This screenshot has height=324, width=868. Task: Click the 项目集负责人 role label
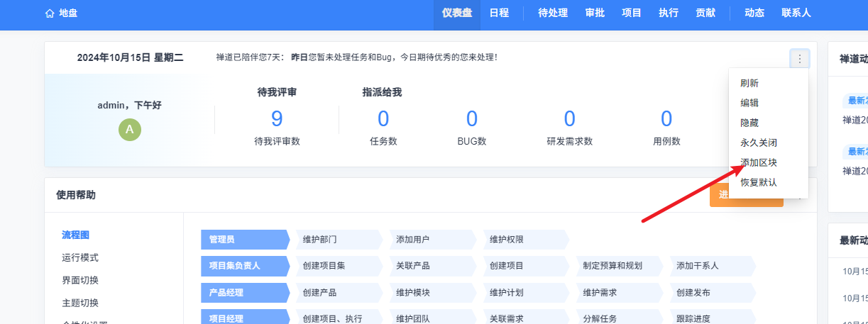245,266
